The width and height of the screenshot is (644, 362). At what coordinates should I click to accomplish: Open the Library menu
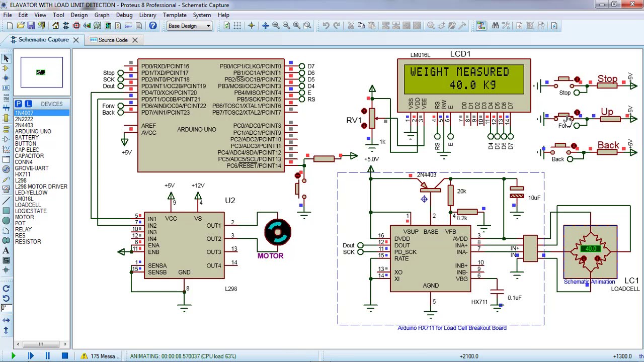(148, 15)
